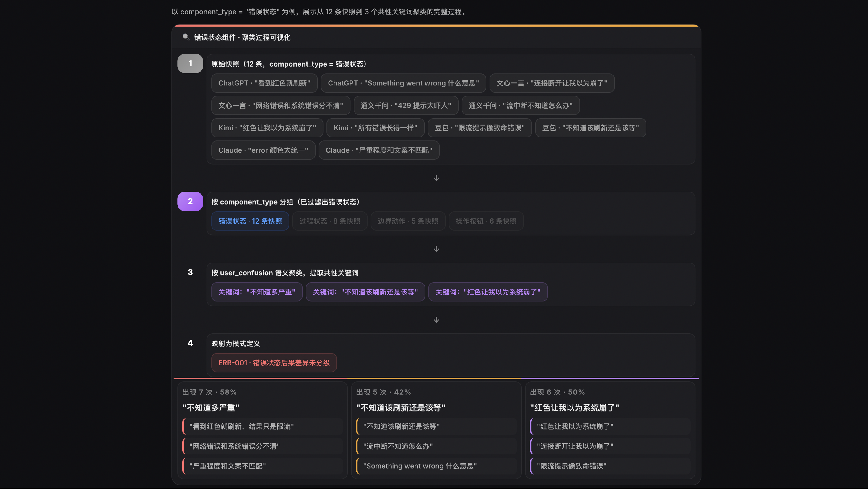Click the 错误状态组件 · 聚类过程可视化 header
The image size is (868, 489).
click(x=242, y=37)
